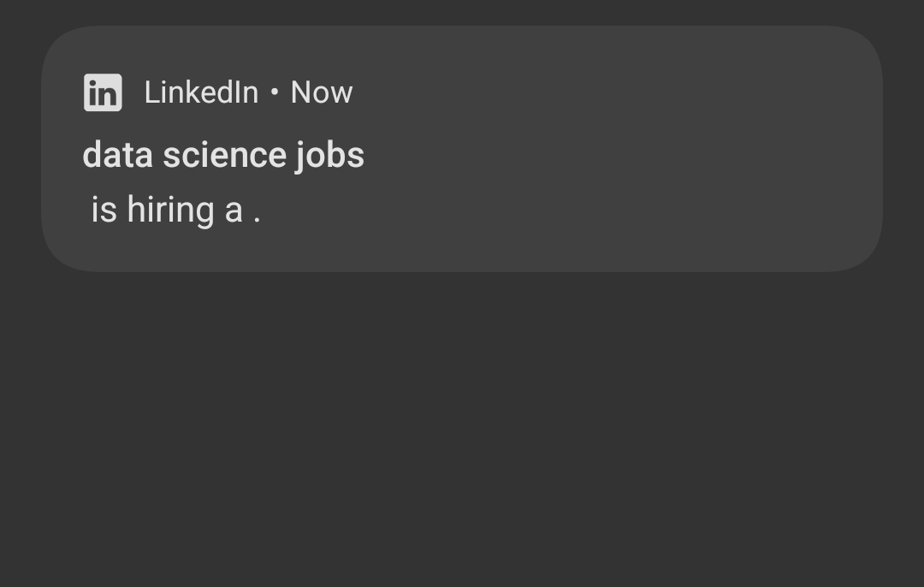Click the word "is" starting the body line
Image resolution: width=924 pixels, height=587 pixels.
click(104, 210)
